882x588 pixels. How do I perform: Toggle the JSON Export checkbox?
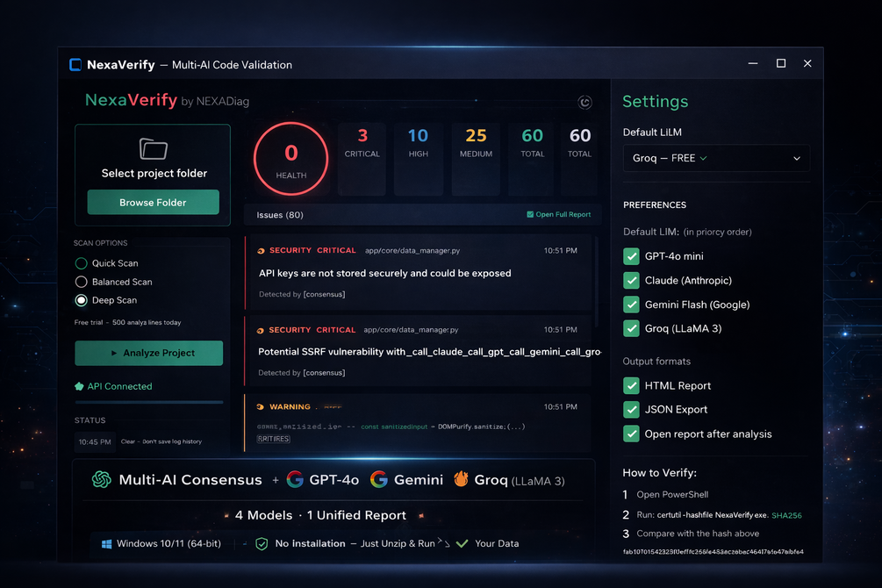pyautogui.click(x=631, y=410)
